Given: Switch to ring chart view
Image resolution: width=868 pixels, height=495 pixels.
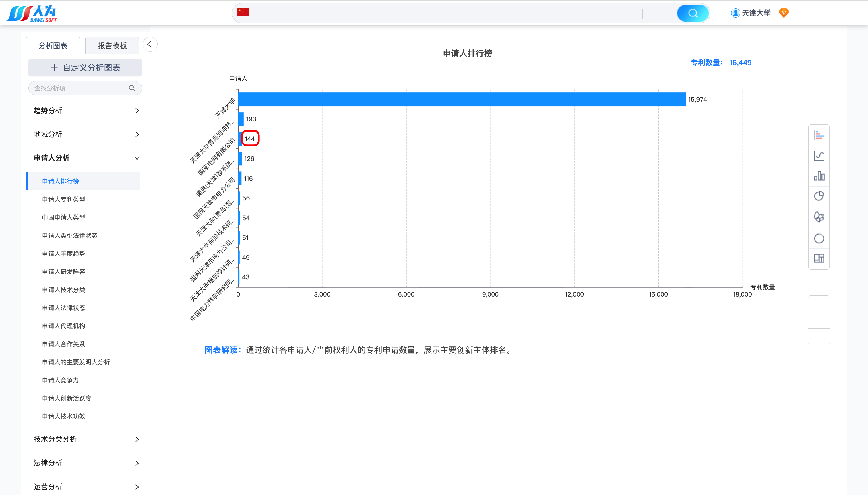Looking at the screenshot, I should pyautogui.click(x=819, y=238).
